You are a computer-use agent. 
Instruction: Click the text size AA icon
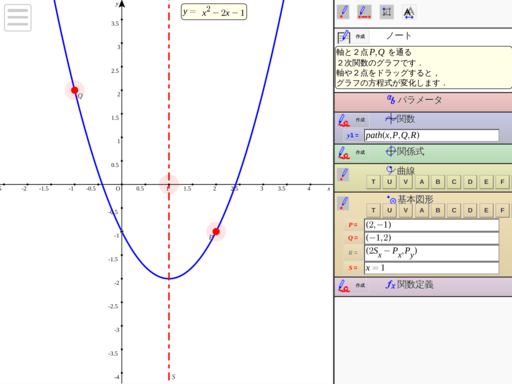409,12
